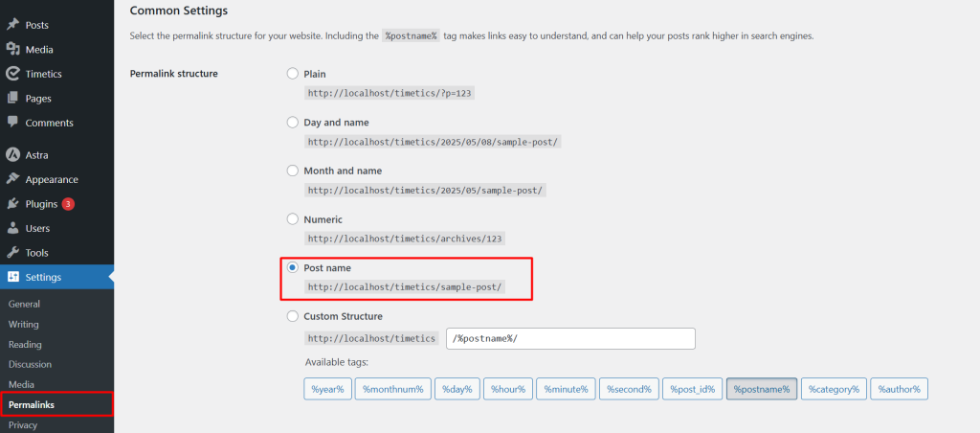Open the Media library icon
The image size is (980, 433).
coord(12,50)
